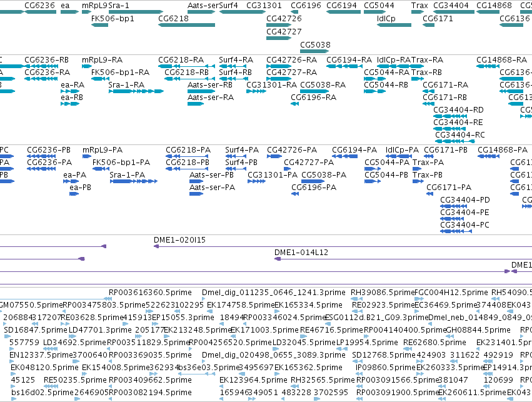Click the Trax-PA protein label
The image size is (532, 402).
point(428,163)
